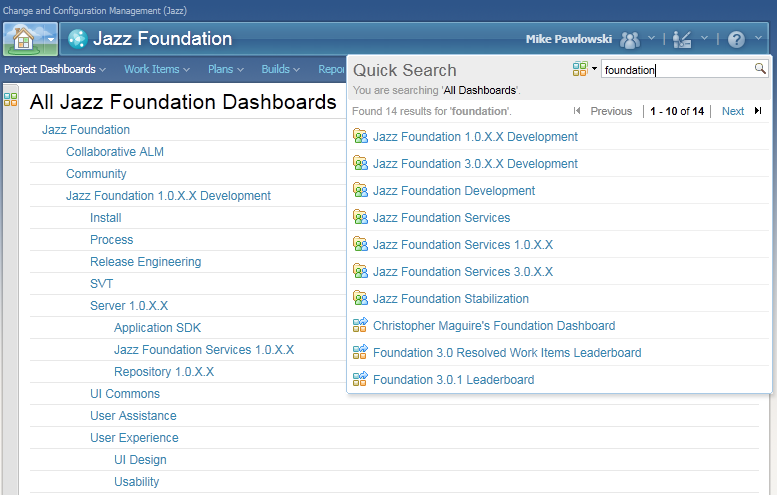Click team icon beside Jazz Foundation Services 3.0.X.X
The image size is (778, 495).
360,271
